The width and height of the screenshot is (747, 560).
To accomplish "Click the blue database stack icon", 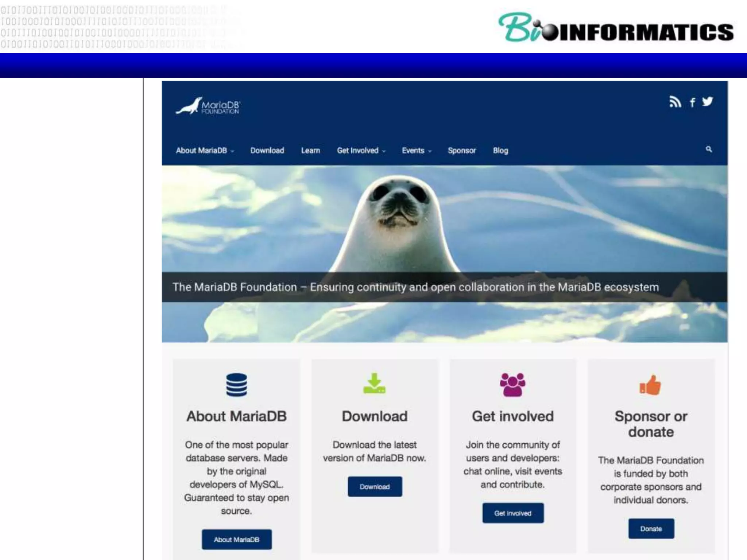I will click(x=236, y=385).
